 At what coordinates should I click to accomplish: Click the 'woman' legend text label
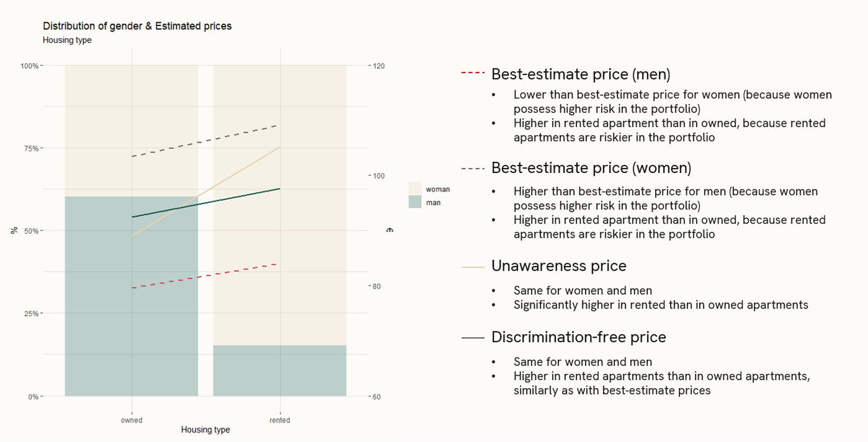point(438,189)
